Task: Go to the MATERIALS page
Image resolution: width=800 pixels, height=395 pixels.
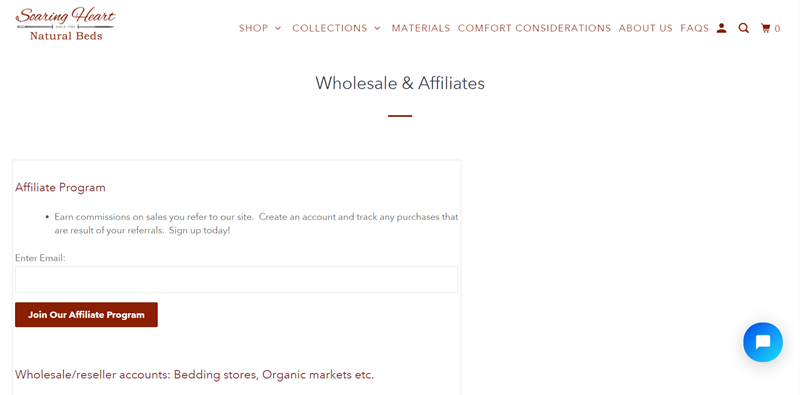Action: (421, 29)
